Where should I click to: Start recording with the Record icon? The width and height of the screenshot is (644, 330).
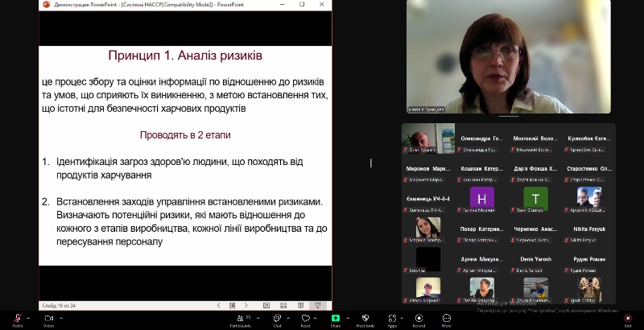point(419,319)
